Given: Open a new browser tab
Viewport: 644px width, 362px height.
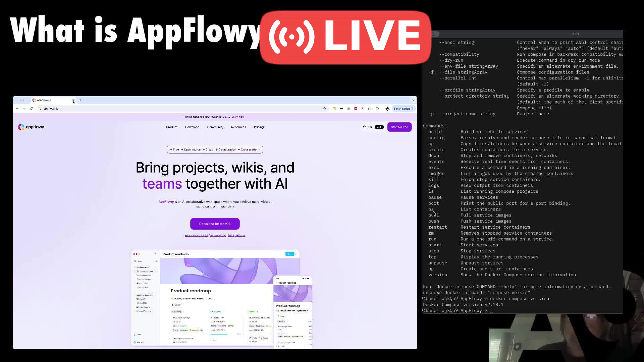Looking at the screenshot, I should [80, 100].
